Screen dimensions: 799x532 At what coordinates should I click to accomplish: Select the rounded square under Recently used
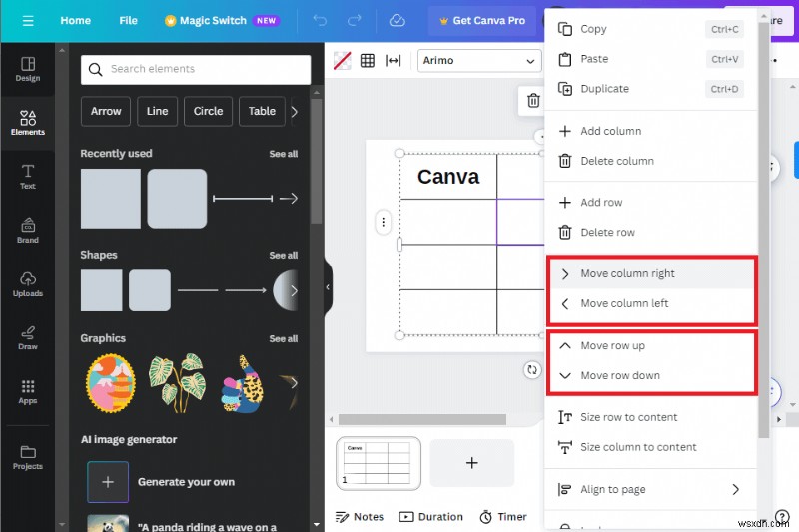(177, 199)
